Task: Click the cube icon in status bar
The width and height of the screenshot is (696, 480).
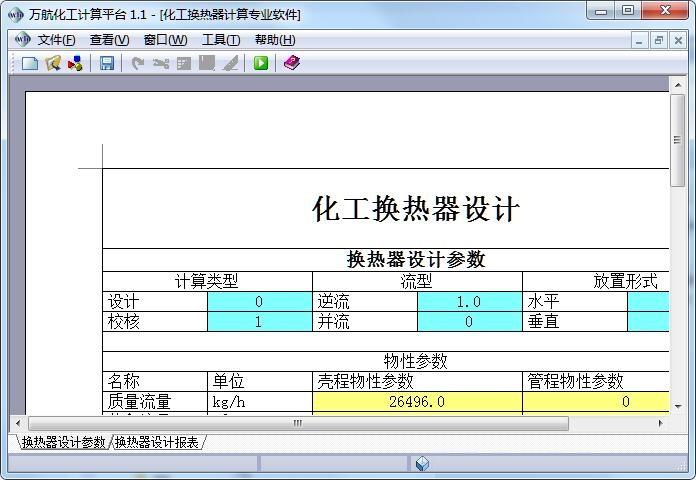Action: click(x=423, y=463)
